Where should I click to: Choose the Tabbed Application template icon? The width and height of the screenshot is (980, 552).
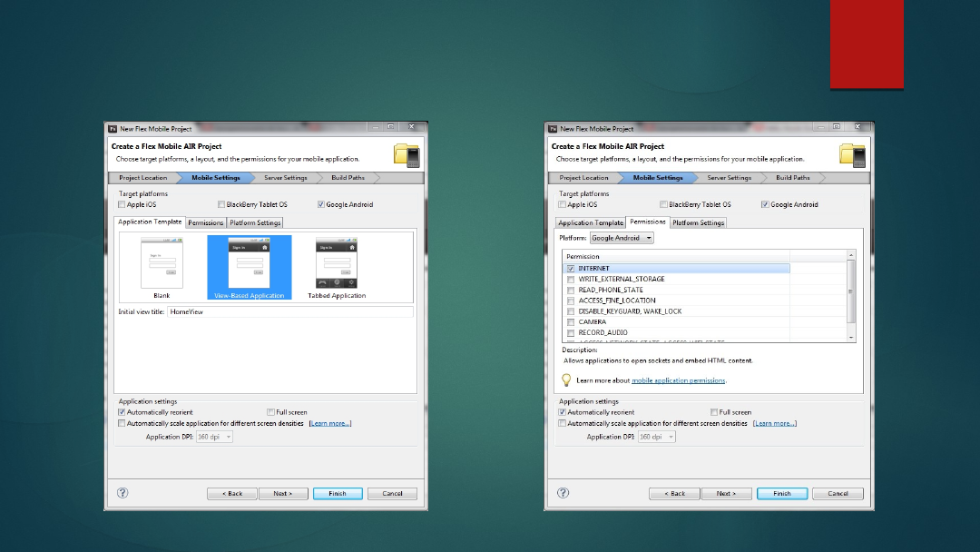[x=336, y=264]
